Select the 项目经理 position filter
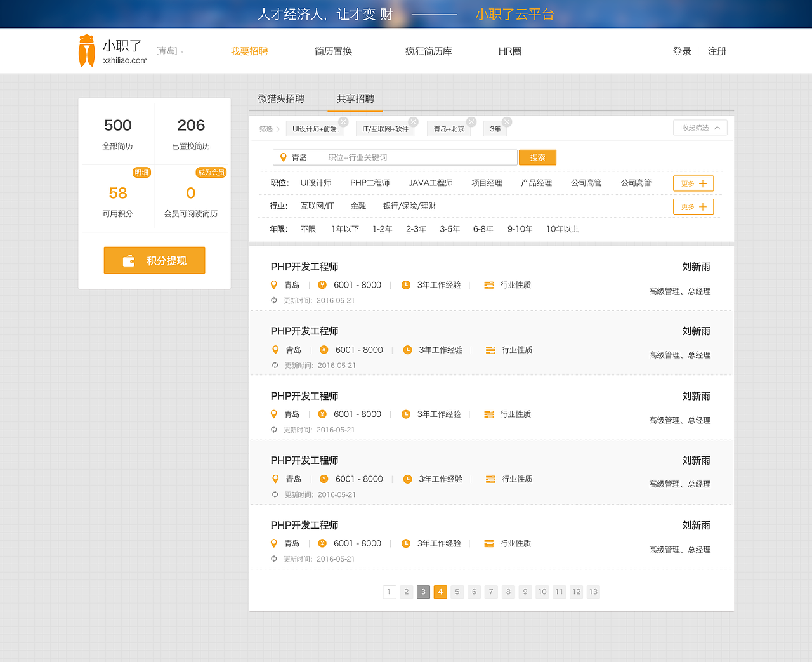Viewport: 812px width, 662px height. coord(487,183)
